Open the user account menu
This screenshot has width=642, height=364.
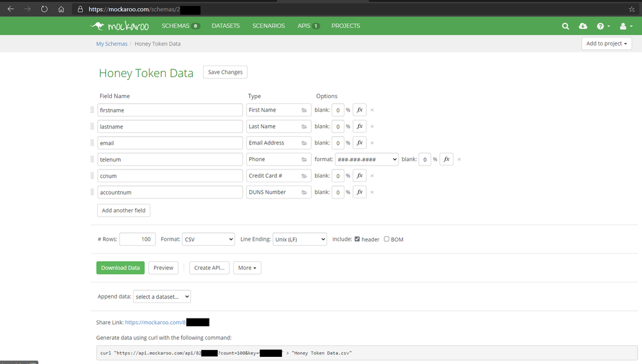tap(626, 26)
